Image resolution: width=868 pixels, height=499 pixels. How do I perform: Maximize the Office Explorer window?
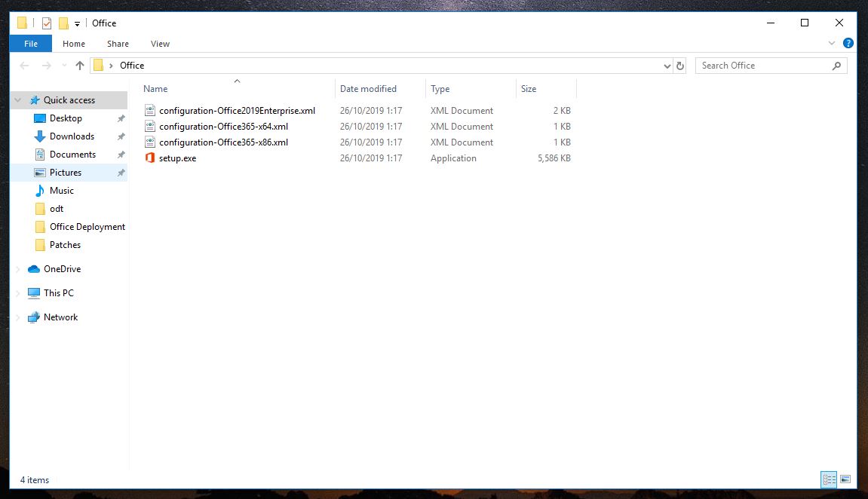pos(805,23)
